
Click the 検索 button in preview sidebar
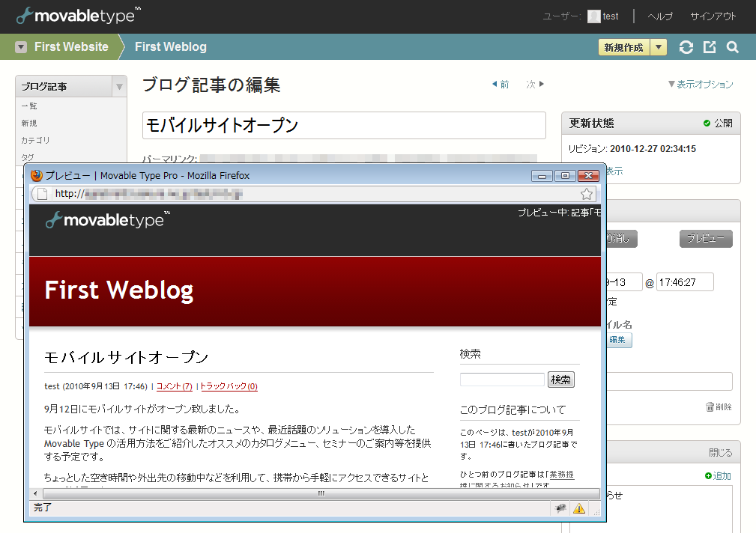coord(560,380)
